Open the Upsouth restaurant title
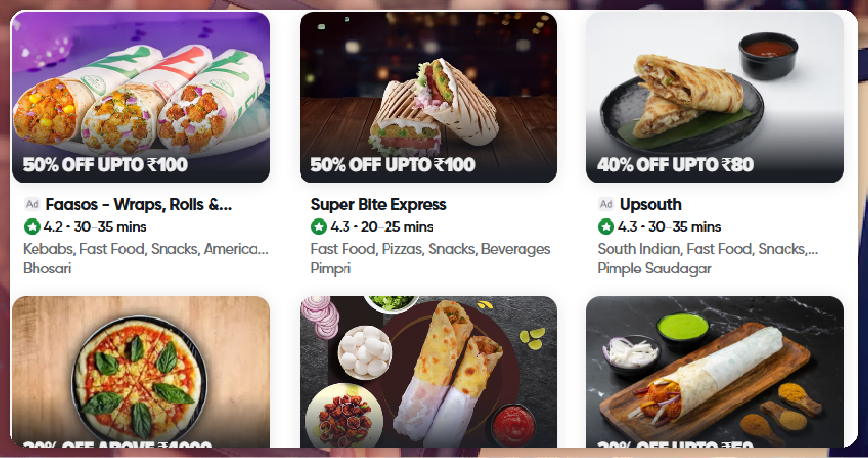 click(650, 205)
